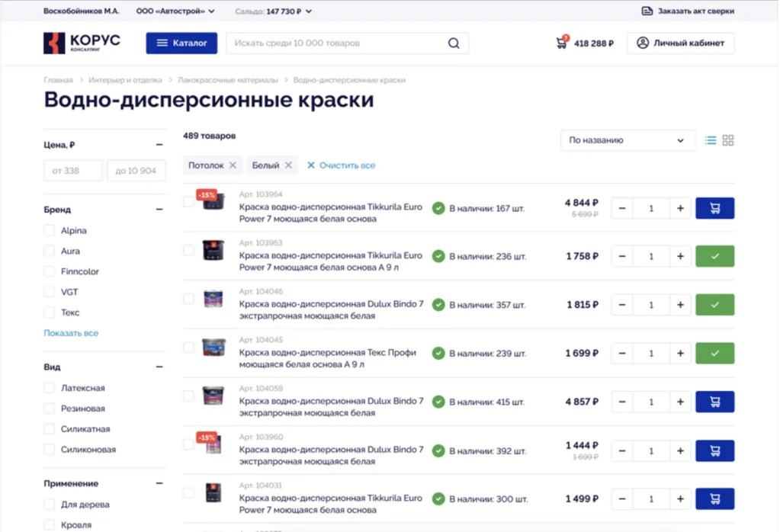Click green checkmark button for article 104046

[714, 305]
